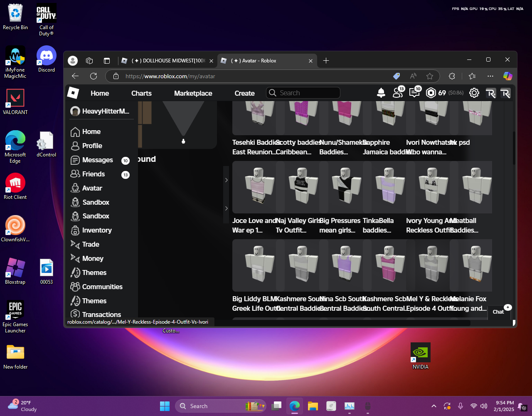Open the Roblox settings gear
This screenshot has height=416, width=532.
474,93
